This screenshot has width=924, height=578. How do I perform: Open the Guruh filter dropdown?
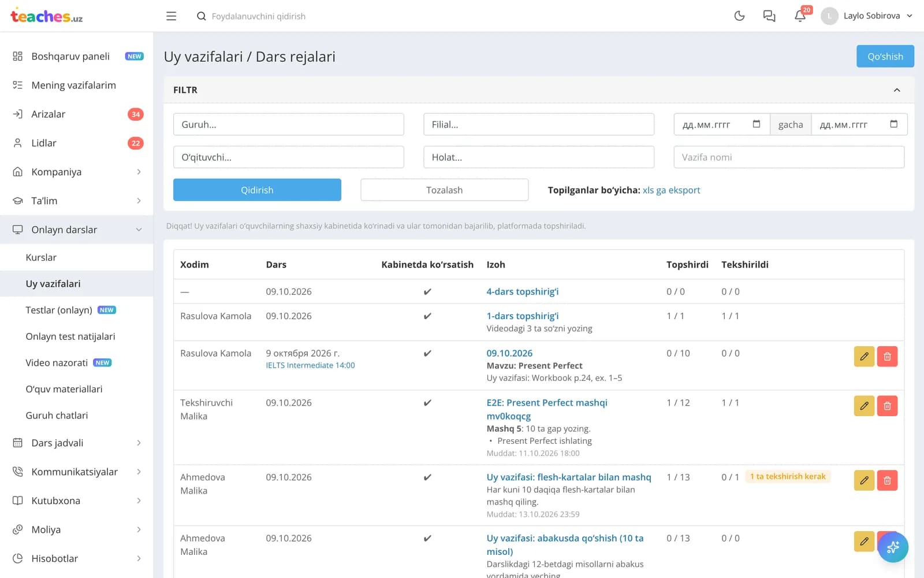coord(289,124)
